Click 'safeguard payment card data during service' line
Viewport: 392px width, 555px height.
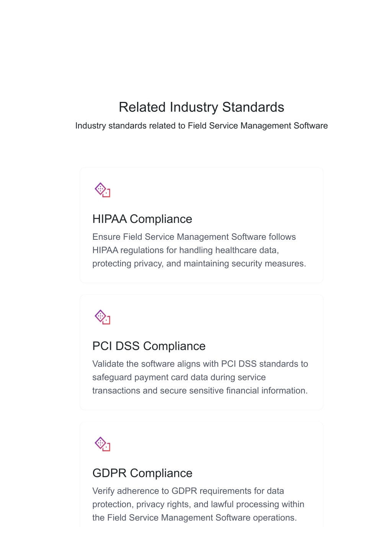pos(179,377)
